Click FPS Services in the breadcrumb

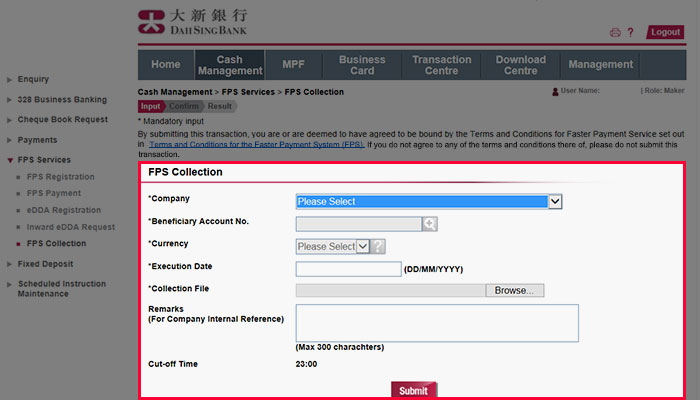point(248,92)
